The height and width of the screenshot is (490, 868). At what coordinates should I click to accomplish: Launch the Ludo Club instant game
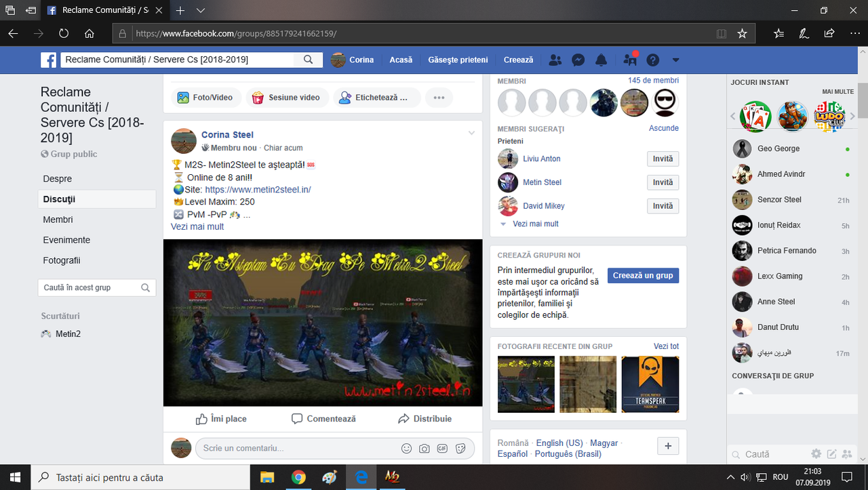[829, 117]
